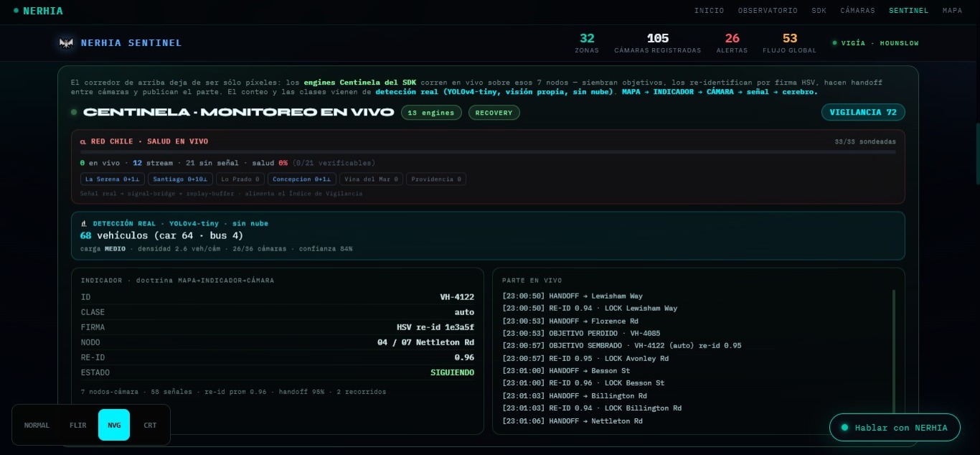980x455 pixels.
Task: Click the Red Chile signal icon
Action: [83, 141]
